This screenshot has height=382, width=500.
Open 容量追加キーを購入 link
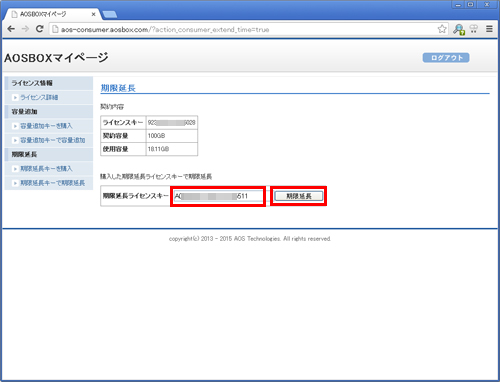[46, 126]
